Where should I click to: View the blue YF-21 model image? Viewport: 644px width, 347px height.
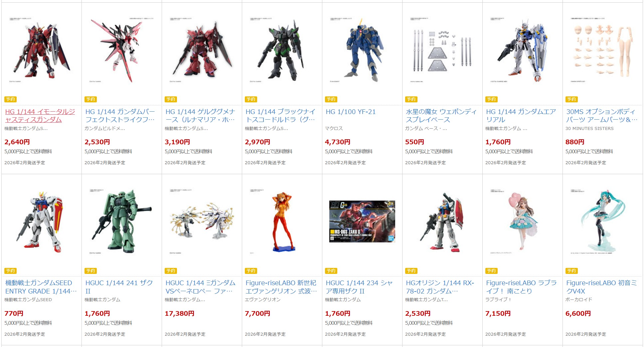[362, 50]
